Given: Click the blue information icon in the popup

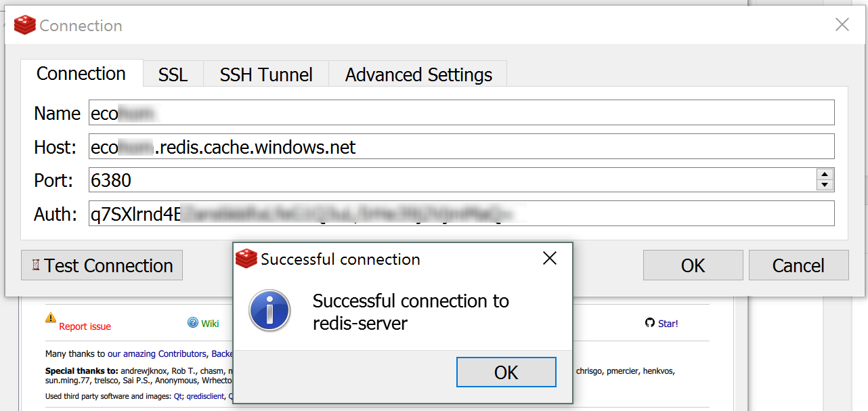Looking at the screenshot, I should [x=269, y=311].
